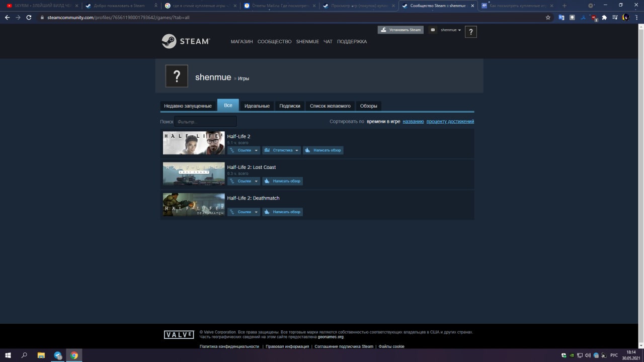This screenshot has width=644, height=362.
Task: Open Windows Start menu
Action: pos(8,355)
